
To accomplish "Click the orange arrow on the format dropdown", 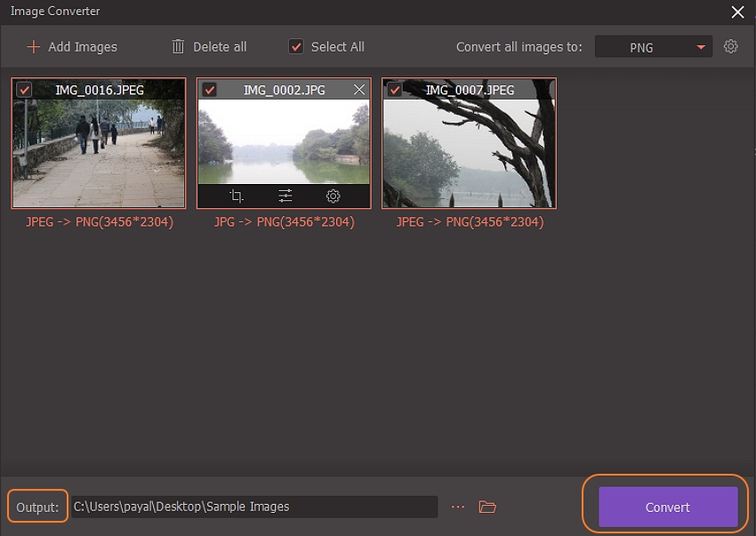I will [701, 47].
